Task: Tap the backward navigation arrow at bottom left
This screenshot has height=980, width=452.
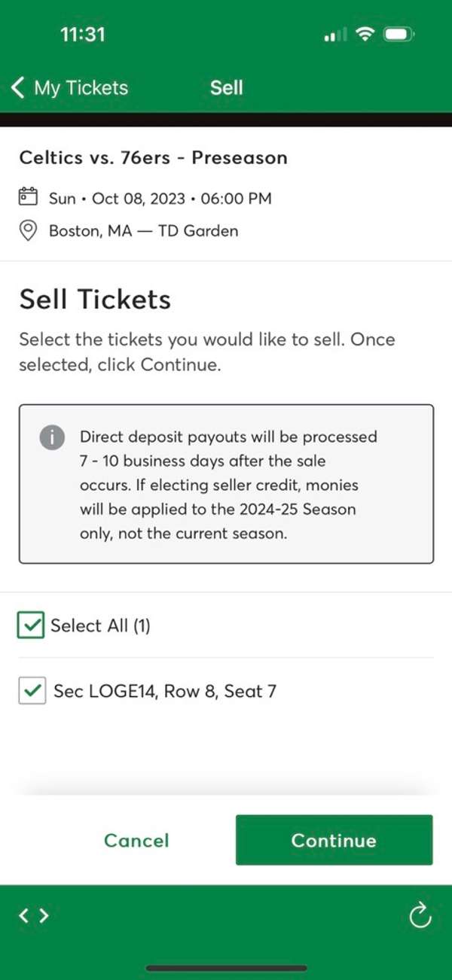Action: (25, 915)
